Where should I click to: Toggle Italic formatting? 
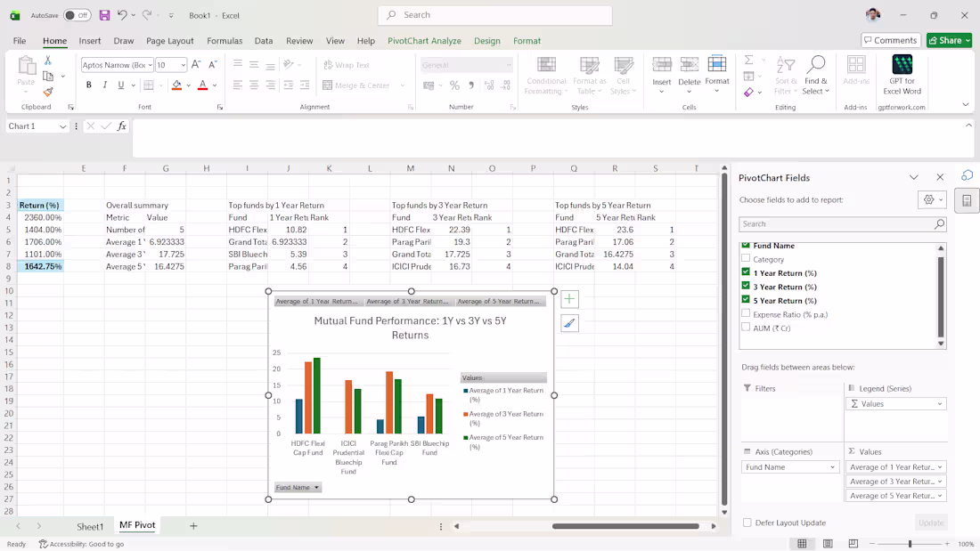coord(104,85)
